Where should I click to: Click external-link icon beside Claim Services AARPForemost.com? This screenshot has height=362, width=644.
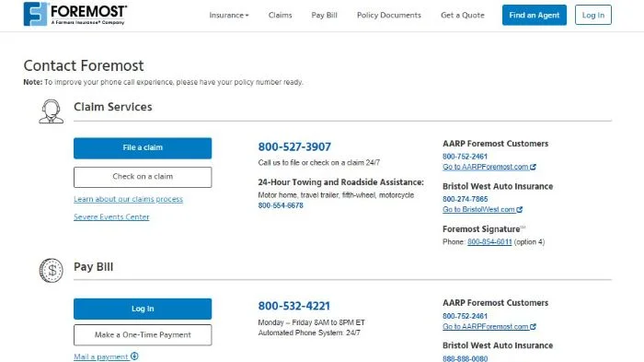[x=533, y=167]
